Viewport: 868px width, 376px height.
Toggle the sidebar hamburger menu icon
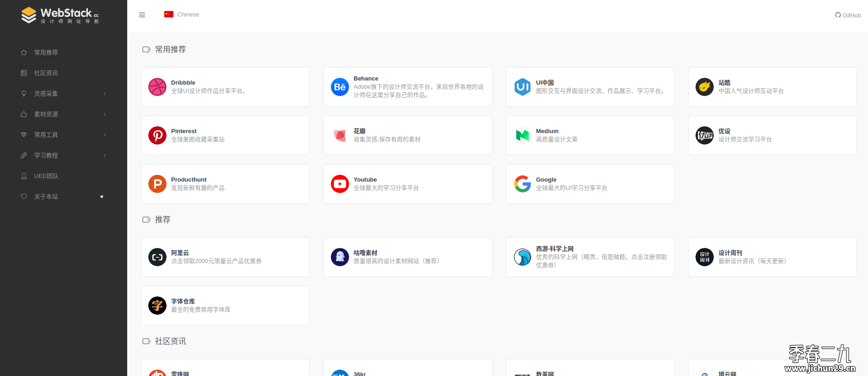142,15
